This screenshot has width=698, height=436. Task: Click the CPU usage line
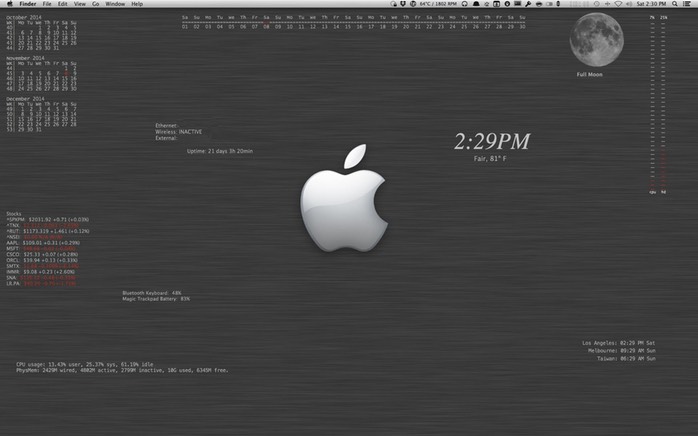[x=85, y=364]
